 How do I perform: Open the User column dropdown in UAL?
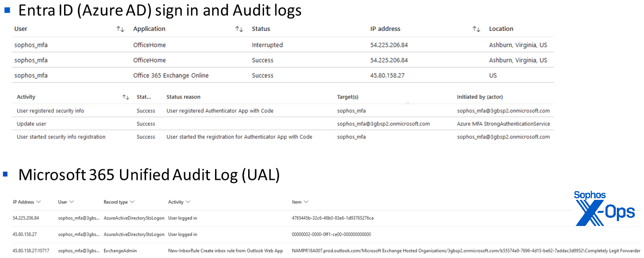pos(72,202)
